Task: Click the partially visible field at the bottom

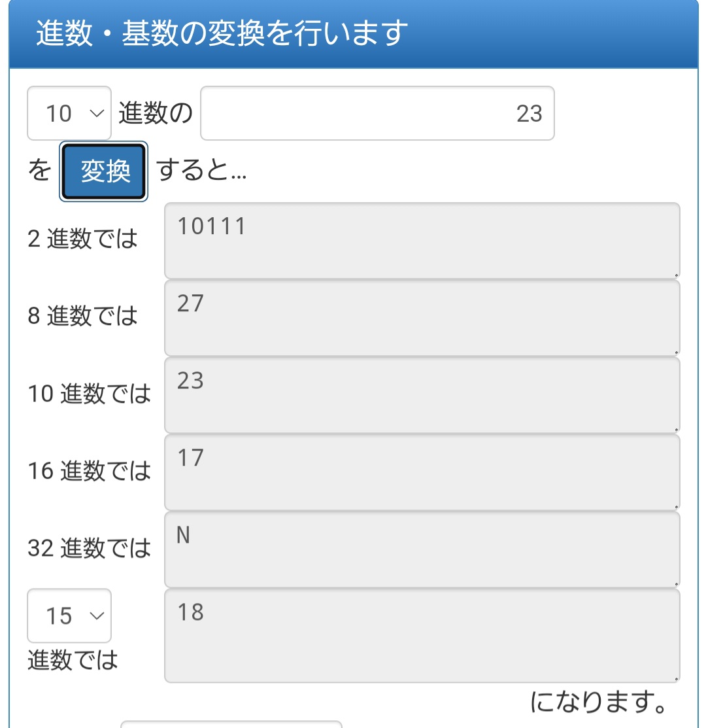Action: (x=231, y=724)
